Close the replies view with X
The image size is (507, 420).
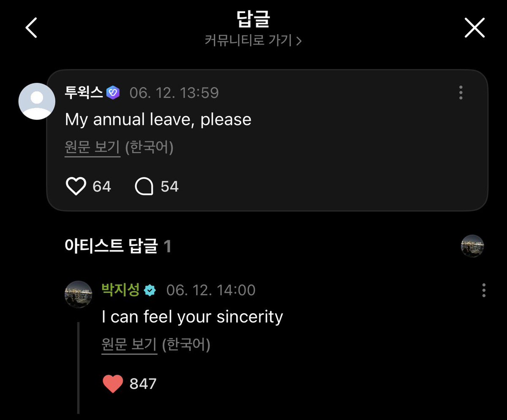[x=474, y=28]
